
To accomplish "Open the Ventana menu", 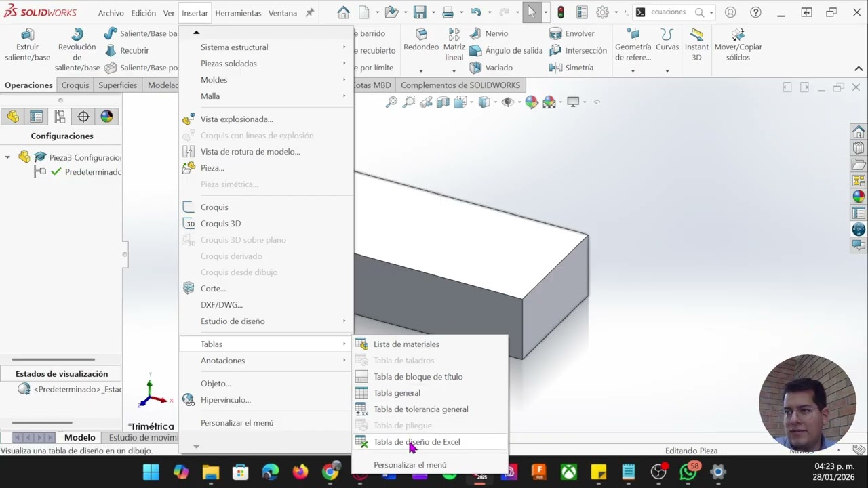I will (283, 13).
